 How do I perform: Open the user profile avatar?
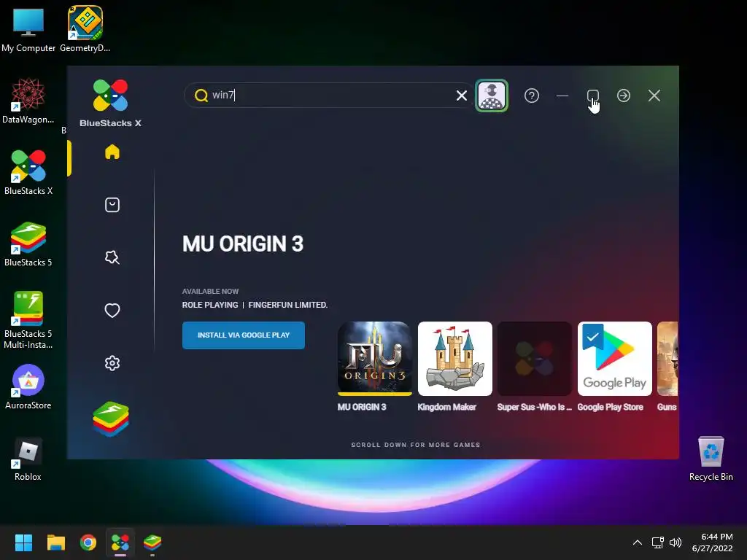pyautogui.click(x=492, y=96)
